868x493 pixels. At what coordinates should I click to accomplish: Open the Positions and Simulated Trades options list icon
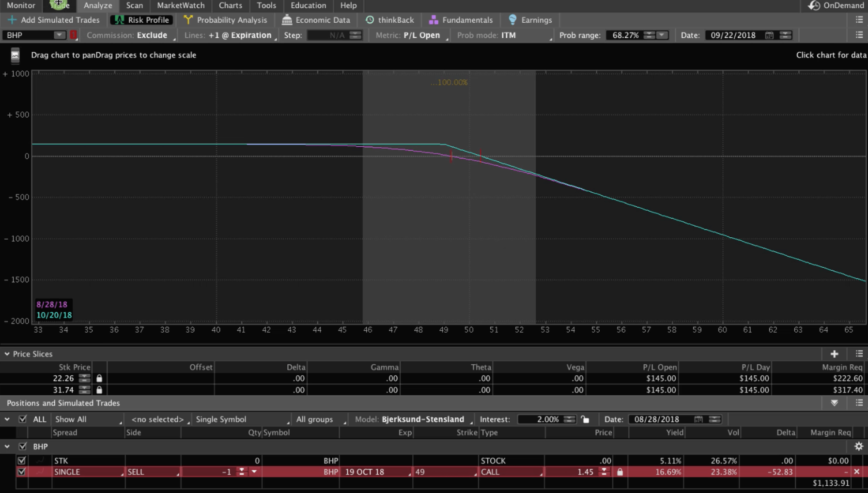pyautogui.click(x=859, y=403)
